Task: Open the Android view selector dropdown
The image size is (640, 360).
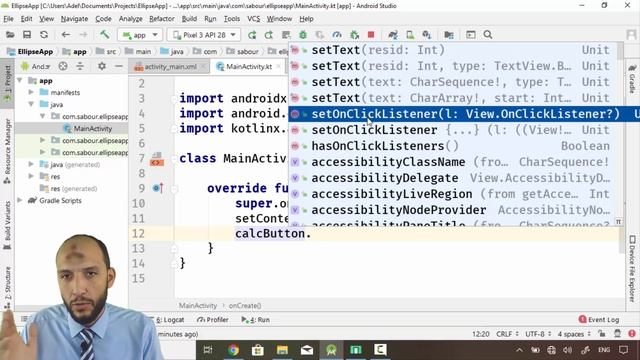Action: (35, 66)
